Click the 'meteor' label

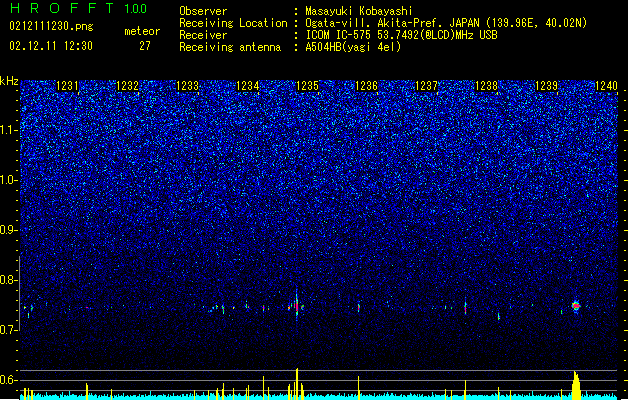click(x=142, y=31)
